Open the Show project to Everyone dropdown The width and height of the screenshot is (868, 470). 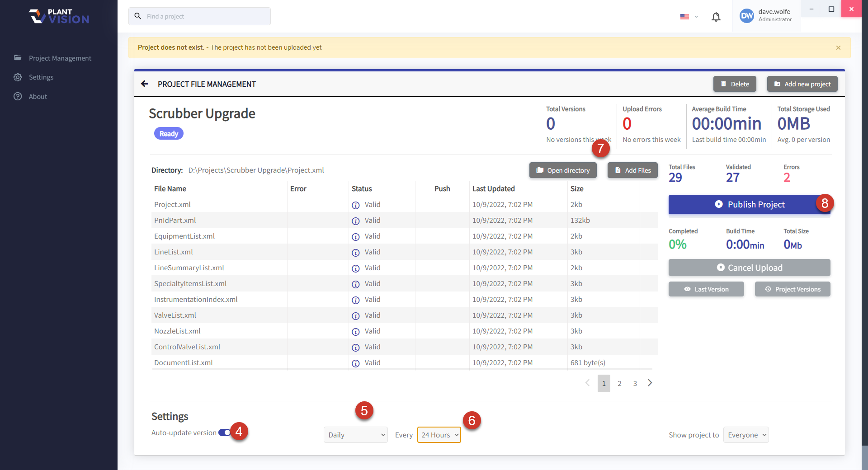click(x=745, y=434)
